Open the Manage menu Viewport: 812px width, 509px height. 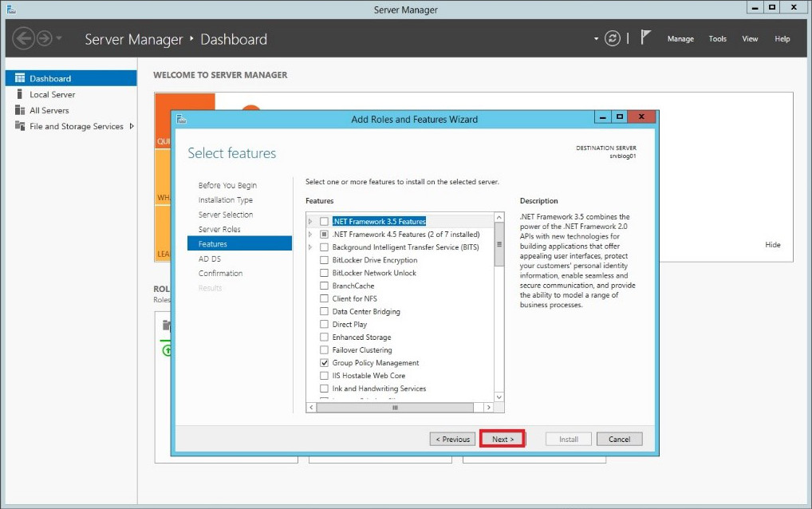[680, 39]
